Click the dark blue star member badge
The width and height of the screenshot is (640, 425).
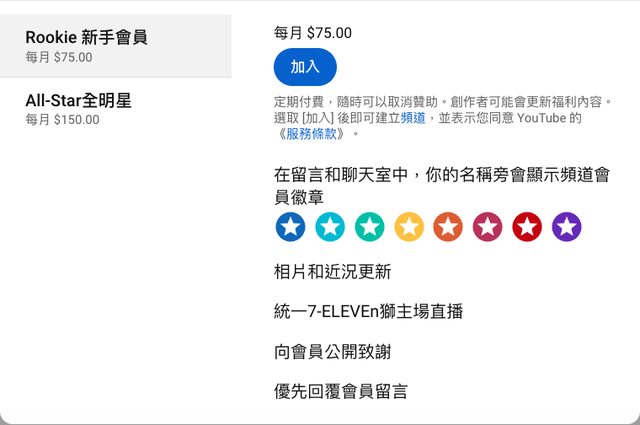[290, 227]
